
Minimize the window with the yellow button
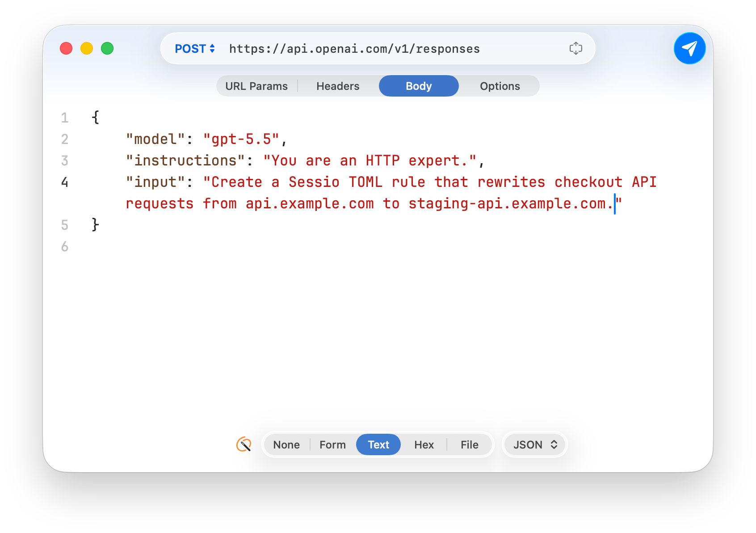click(87, 48)
